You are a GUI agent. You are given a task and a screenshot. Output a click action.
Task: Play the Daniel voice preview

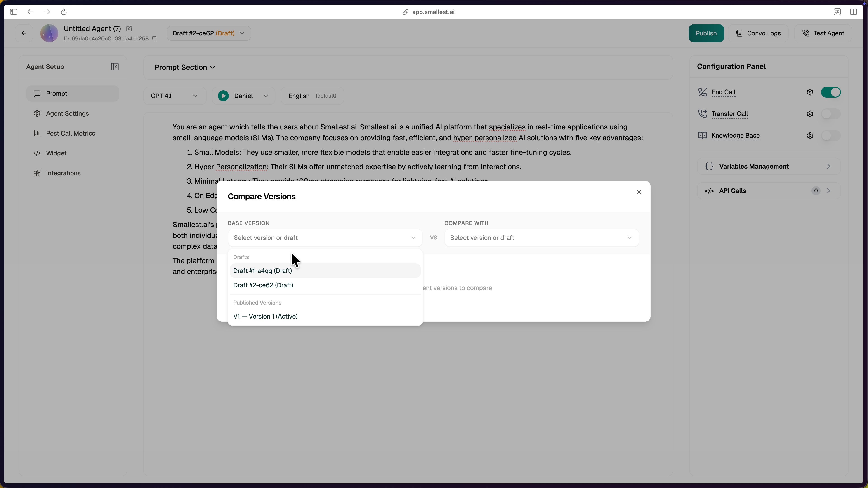click(x=223, y=96)
